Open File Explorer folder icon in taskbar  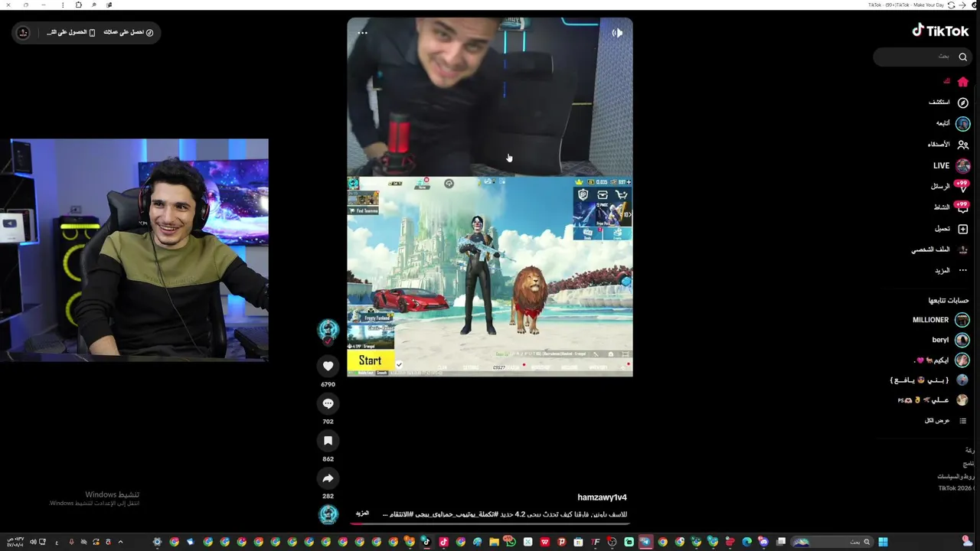(x=494, y=542)
